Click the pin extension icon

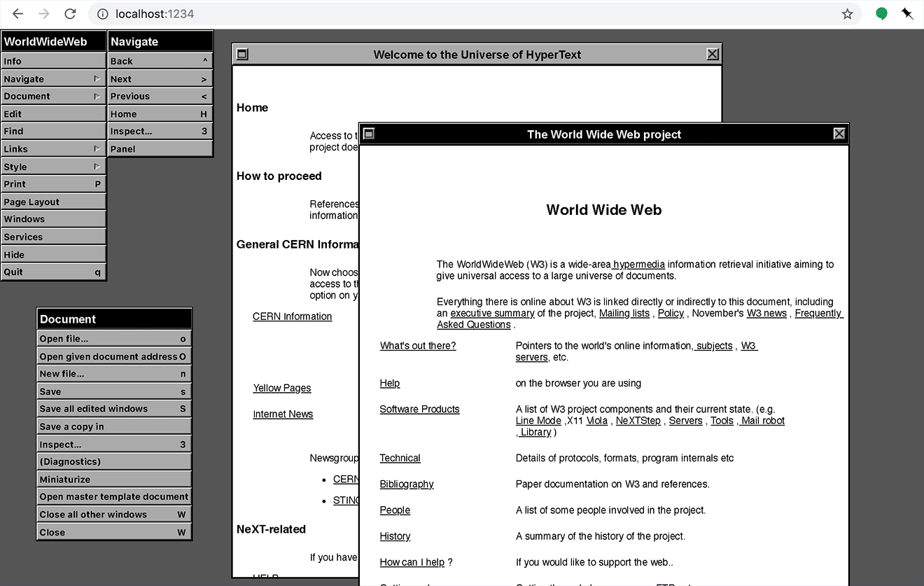(x=907, y=14)
